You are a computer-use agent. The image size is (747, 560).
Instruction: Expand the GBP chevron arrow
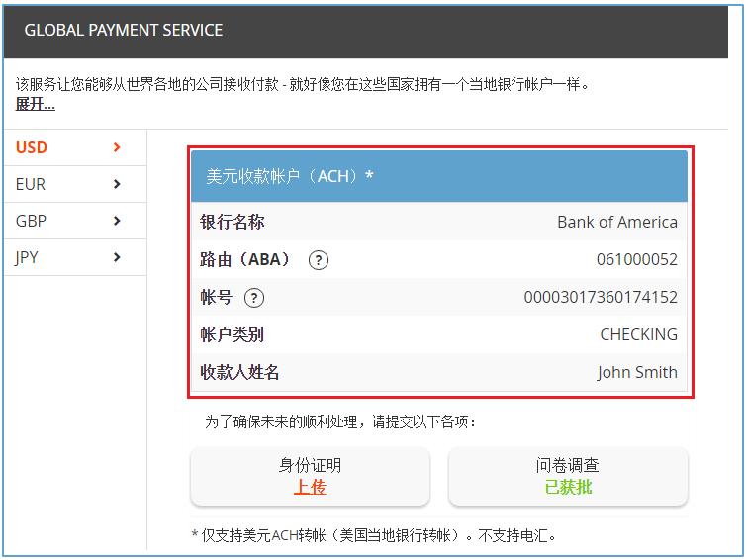click(117, 221)
